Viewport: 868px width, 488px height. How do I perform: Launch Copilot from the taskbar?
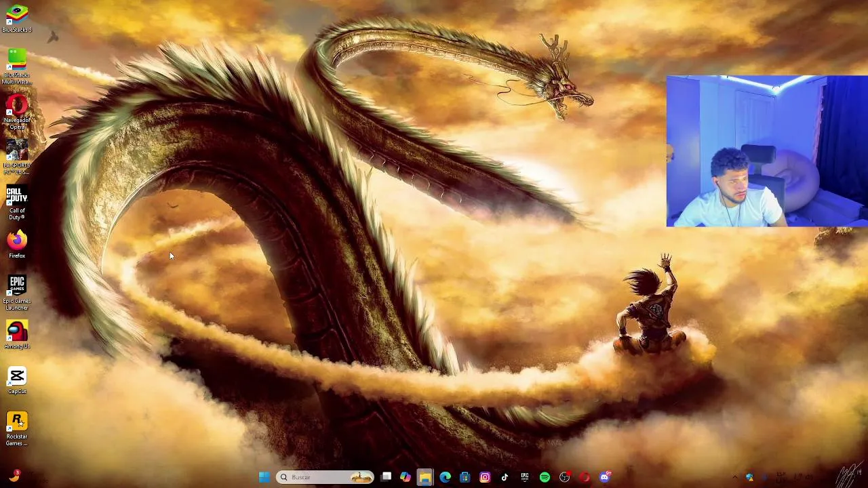[405, 477]
